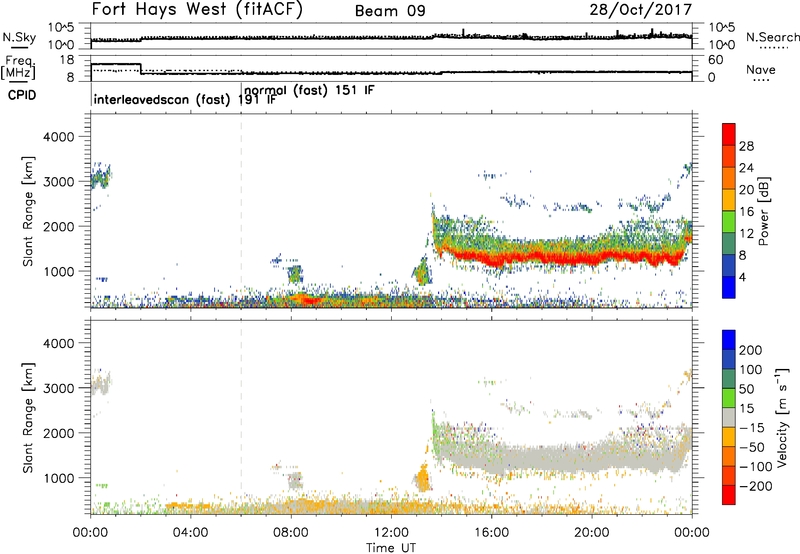
Task: Click Power scale value '28'
Action: pyautogui.click(x=746, y=146)
